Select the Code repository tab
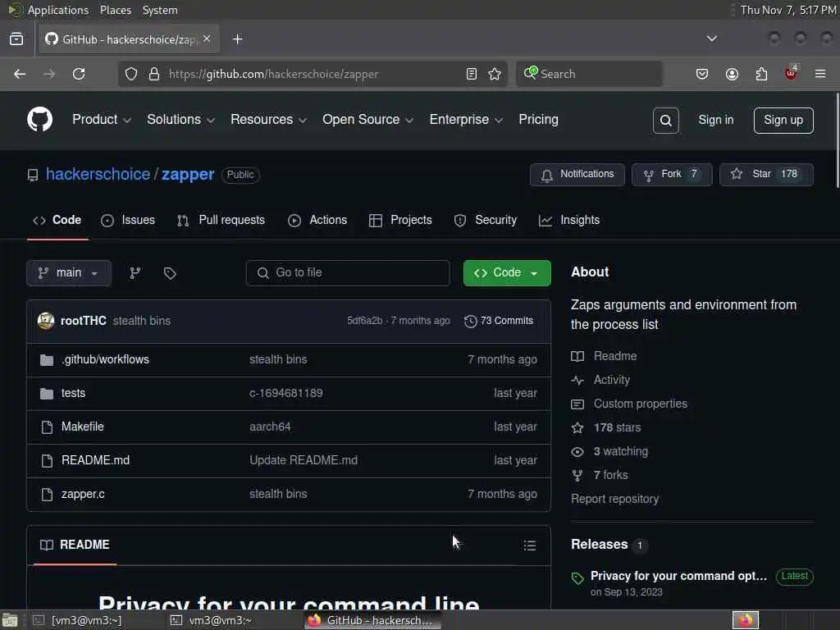This screenshot has width=840, height=630. tap(57, 220)
